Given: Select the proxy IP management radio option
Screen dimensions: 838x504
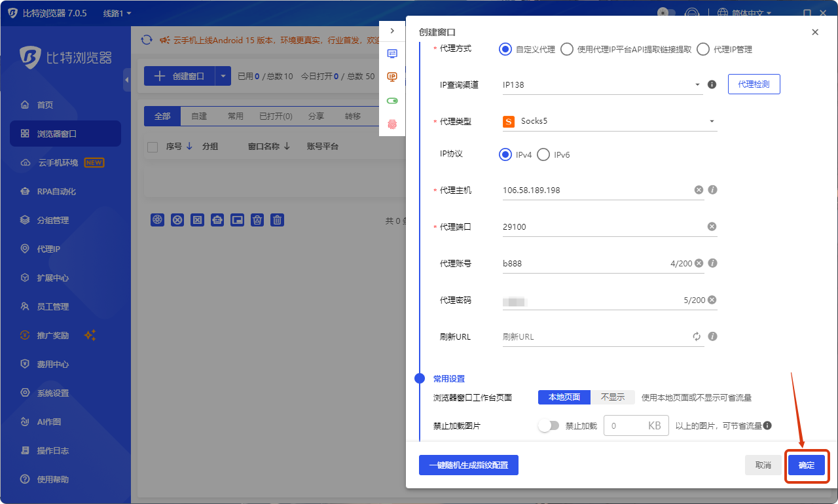Looking at the screenshot, I should [x=703, y=49].
